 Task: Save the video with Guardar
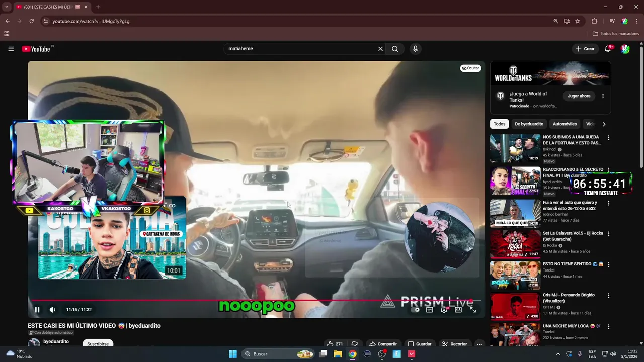click(420, 344)
